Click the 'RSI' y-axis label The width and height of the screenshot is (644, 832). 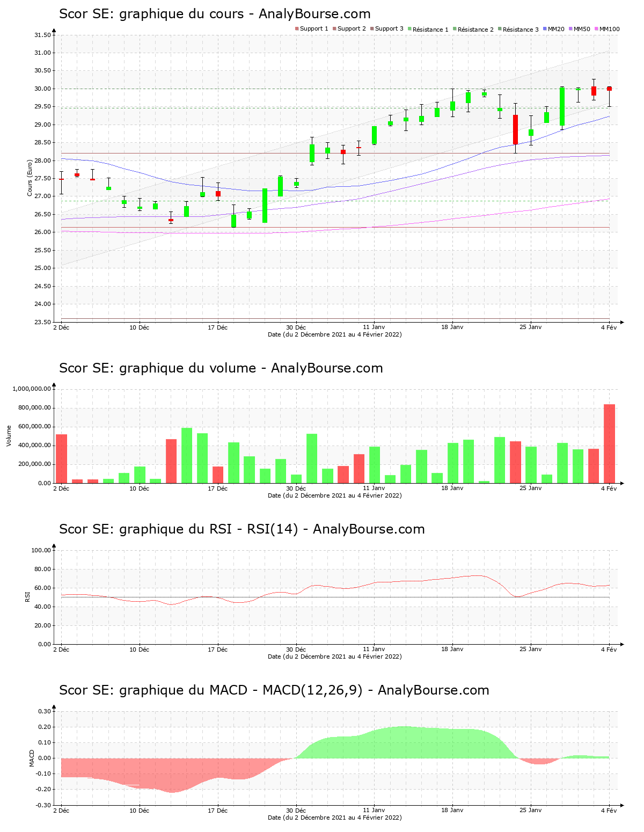point(27,596)
